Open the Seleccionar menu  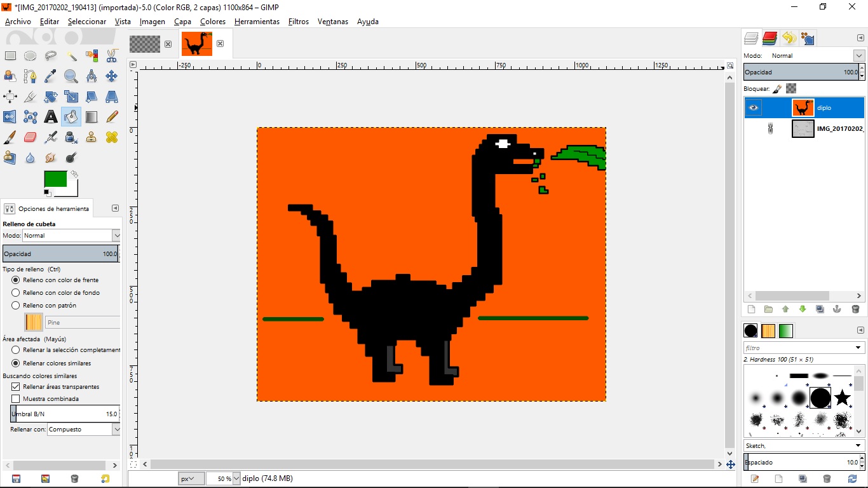pyautogui.click(x=87, y=22)
